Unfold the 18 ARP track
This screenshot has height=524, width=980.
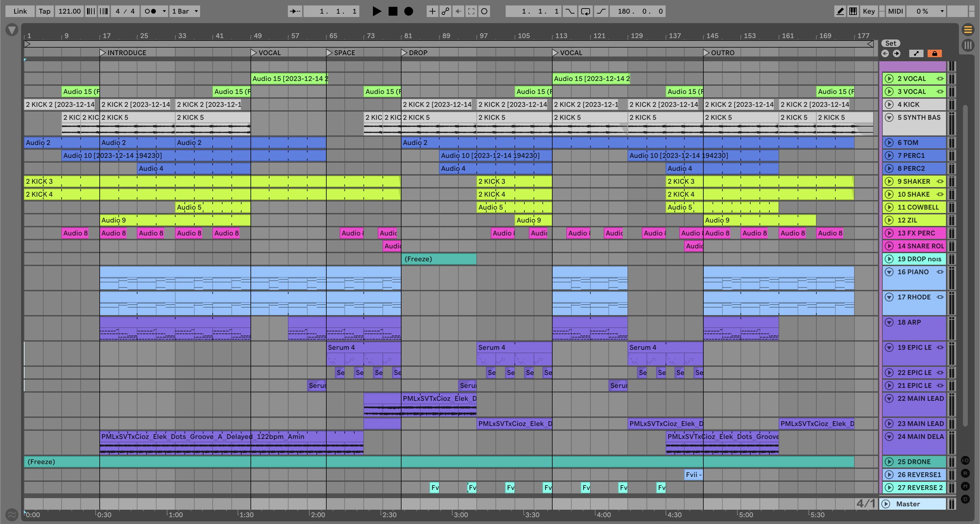(889, 322)
